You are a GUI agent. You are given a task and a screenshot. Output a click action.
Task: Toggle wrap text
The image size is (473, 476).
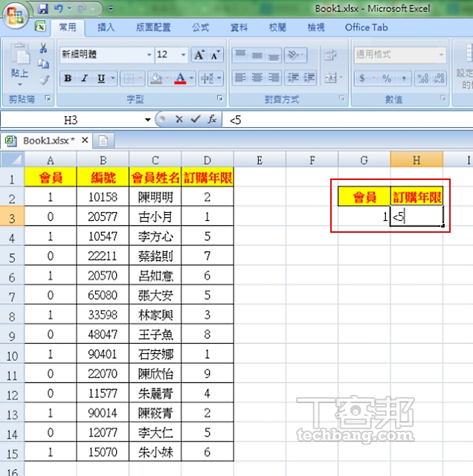coord(330,55)
